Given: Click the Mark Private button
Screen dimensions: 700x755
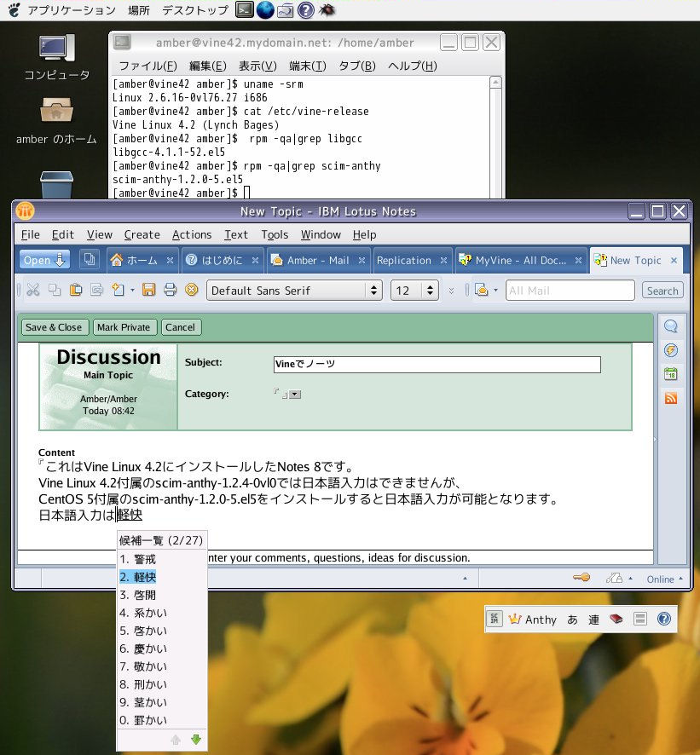Looking at the screenshot, I should [123, 327].
